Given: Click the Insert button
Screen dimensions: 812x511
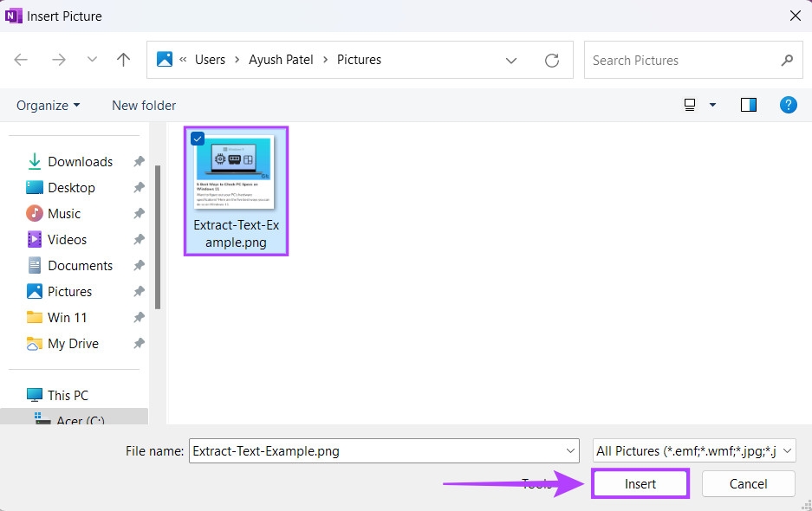Looking at the screenshot, I should (640, 484).
